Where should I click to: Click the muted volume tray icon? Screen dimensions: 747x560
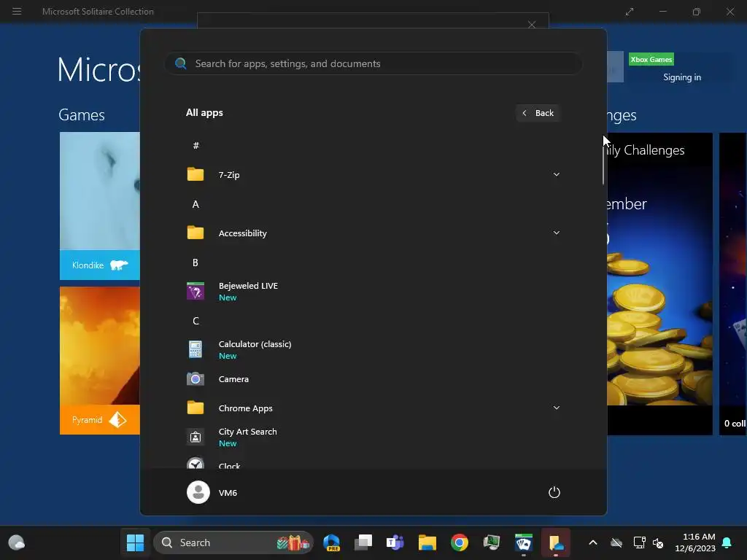click(658, 542)
